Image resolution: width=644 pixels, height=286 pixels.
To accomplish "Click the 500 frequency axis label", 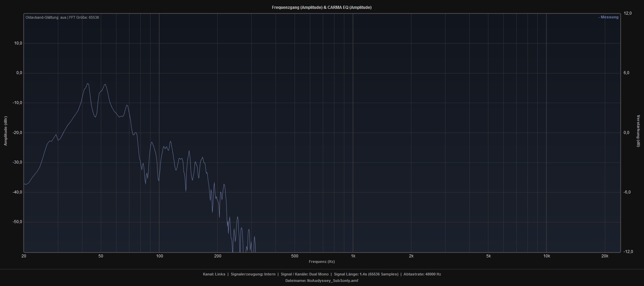I will click(295, 256).
